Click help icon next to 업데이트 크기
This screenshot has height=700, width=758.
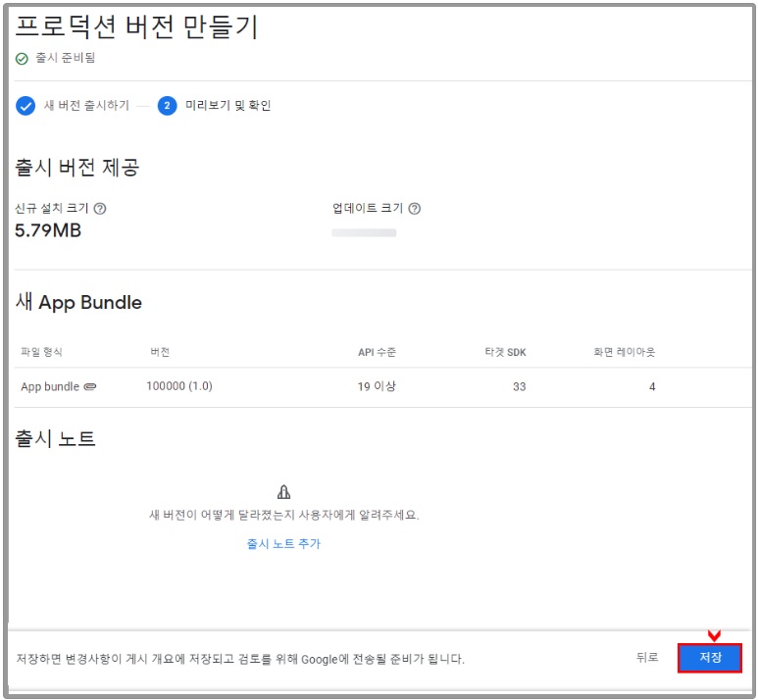[414, 209]
